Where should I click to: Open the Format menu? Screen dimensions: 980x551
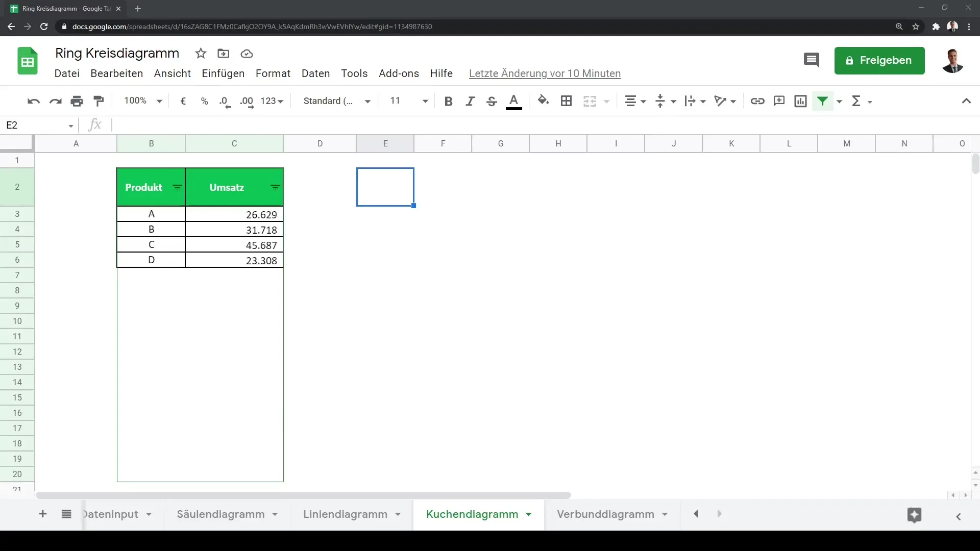pyautogui.click(x=273, y=73)
